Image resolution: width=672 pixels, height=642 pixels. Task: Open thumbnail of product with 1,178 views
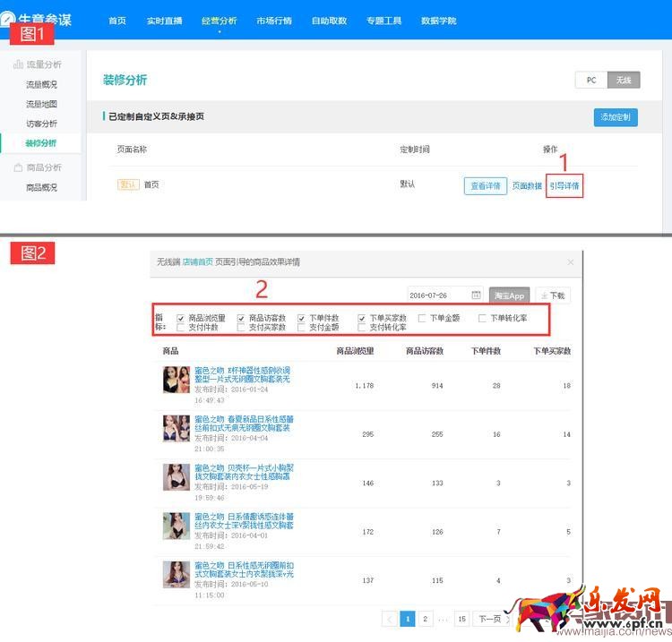pyautogui.click(x=177, y=380)
